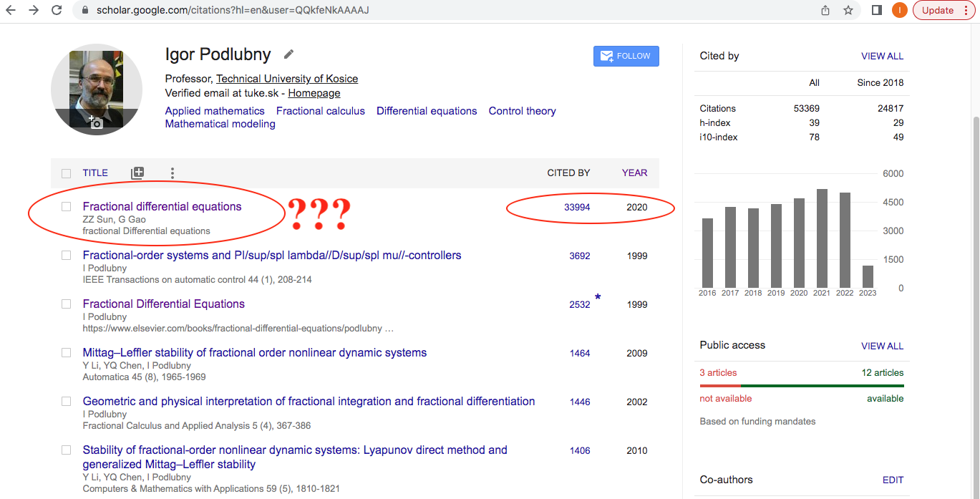Viewport: 980px width, 499px height.
Task: Open three-dot more options in table header
Action: coord(172,173)
